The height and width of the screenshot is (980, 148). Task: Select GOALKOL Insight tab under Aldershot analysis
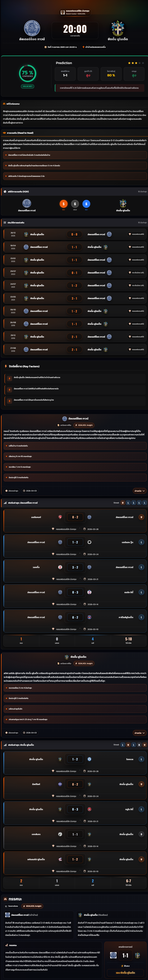pyautogui.click(x=84, y=425)
